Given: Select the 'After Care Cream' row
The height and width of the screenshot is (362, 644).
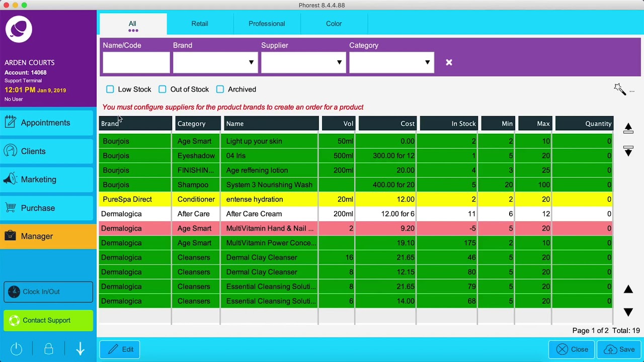Looking at the screenshot, I should 356,214.
